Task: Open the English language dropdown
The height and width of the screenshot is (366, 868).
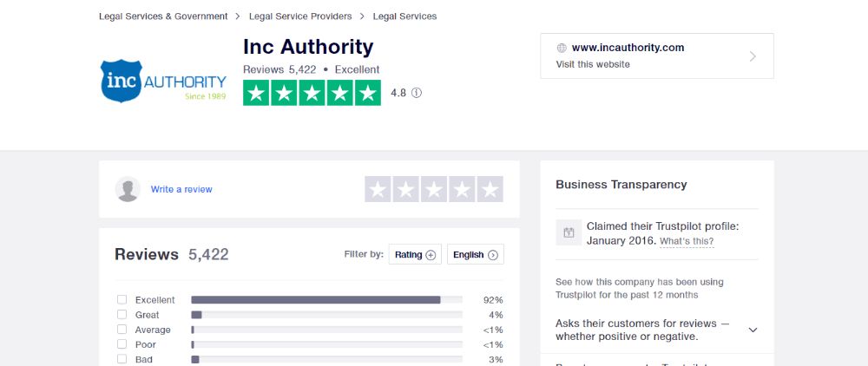Action: (x=476, y=254)
